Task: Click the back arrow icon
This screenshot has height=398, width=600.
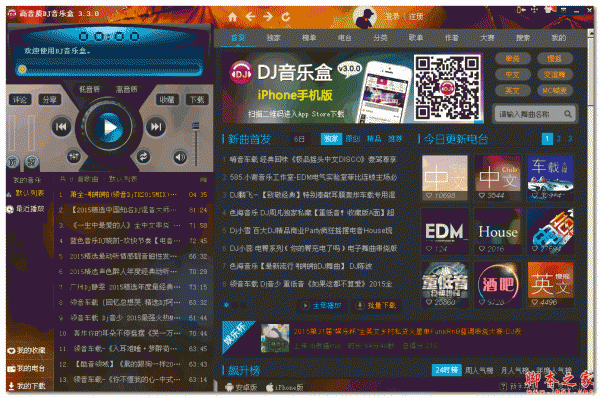Action: pos(250,17)
